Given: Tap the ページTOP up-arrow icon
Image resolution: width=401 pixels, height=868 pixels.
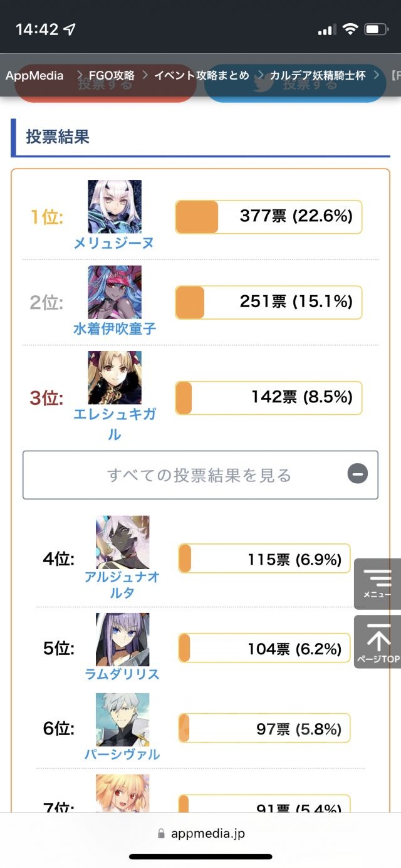Looking at the screenshot, I should click(x=377, y=641).
